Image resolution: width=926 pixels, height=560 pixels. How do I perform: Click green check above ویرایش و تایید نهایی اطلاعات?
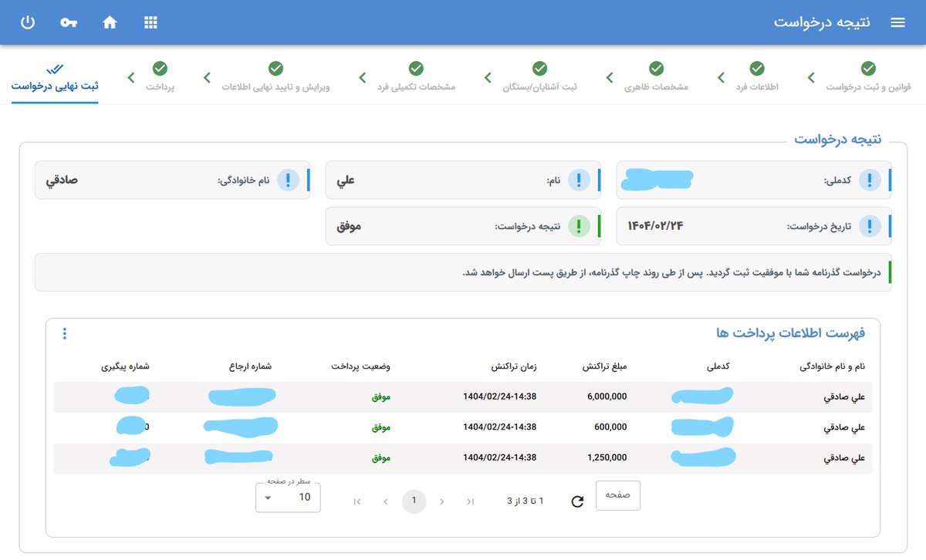pyautogui.click(x=275, y=69)
